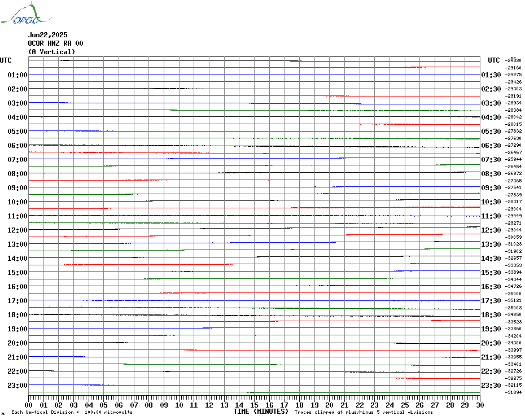Click the right UTC axis heading
This screenshot has height=420, width=525.
point(493,60)
